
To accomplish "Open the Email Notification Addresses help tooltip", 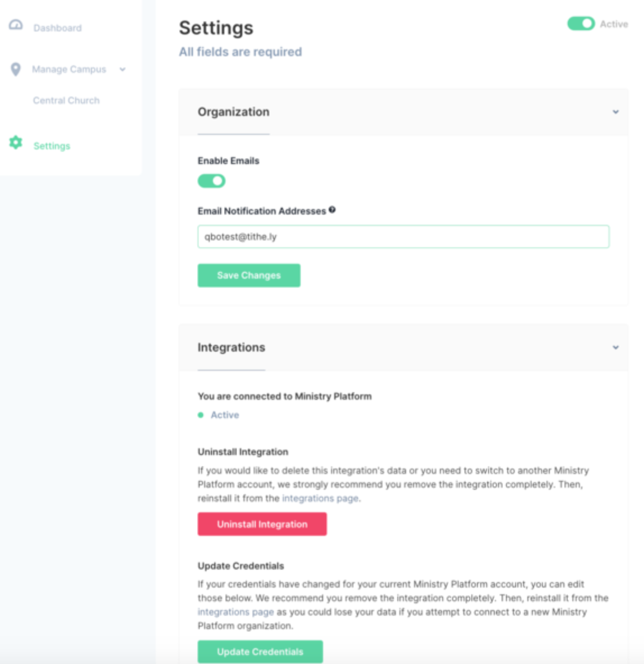I will coord(332,208).
